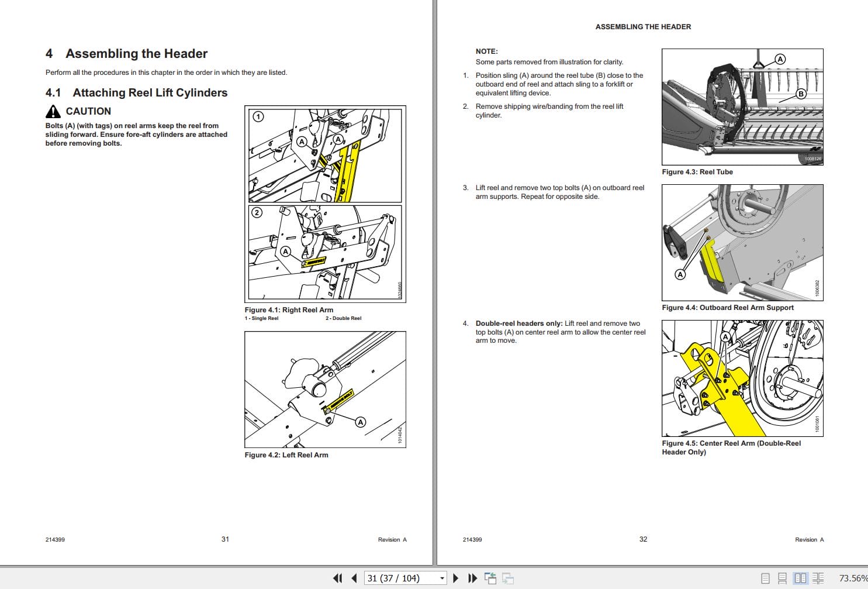This screenshot has width=868, height=589.
Task: Click the navigate forward history icon
Action: [x=509, y=578]
